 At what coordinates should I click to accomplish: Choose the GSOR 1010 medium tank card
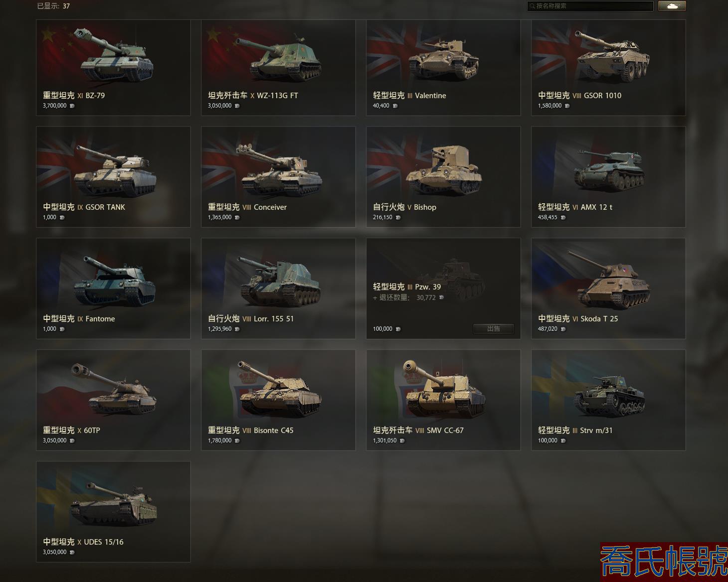(x=608, y=68)
